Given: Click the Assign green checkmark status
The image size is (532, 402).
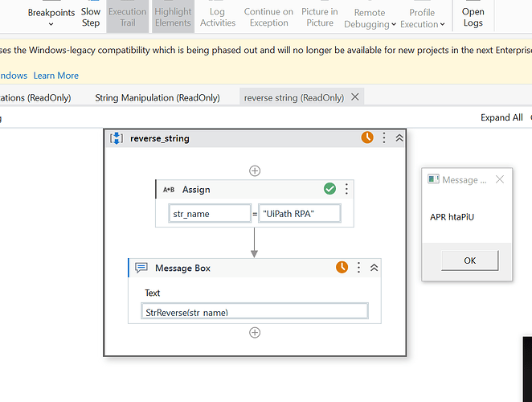Looking at the screenshot, I should tap(329, 188).
